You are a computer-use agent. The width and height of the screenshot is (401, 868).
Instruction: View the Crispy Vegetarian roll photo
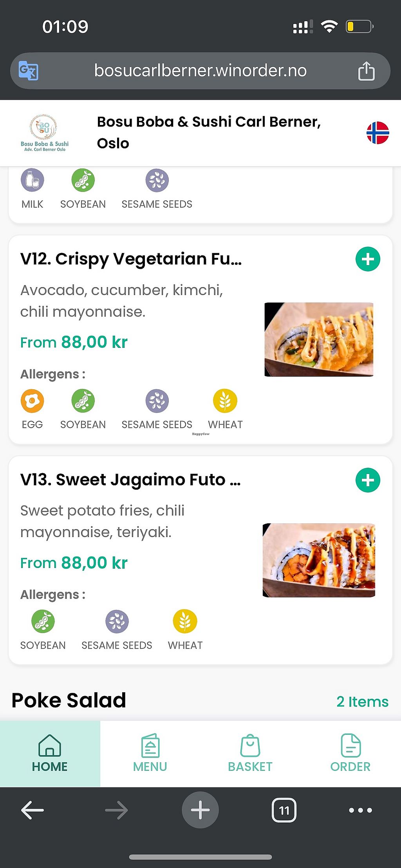click(319, 339)
